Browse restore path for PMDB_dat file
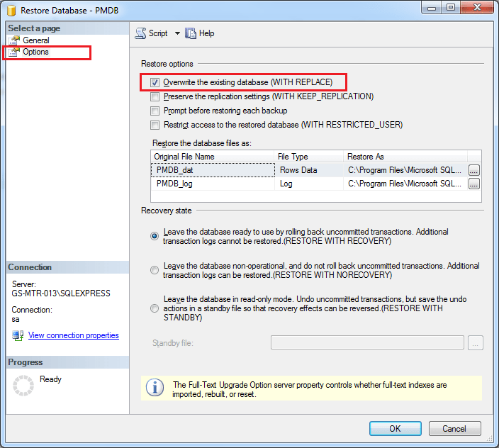This screenshot has height=448, width=499. click(x=473, y=170)
